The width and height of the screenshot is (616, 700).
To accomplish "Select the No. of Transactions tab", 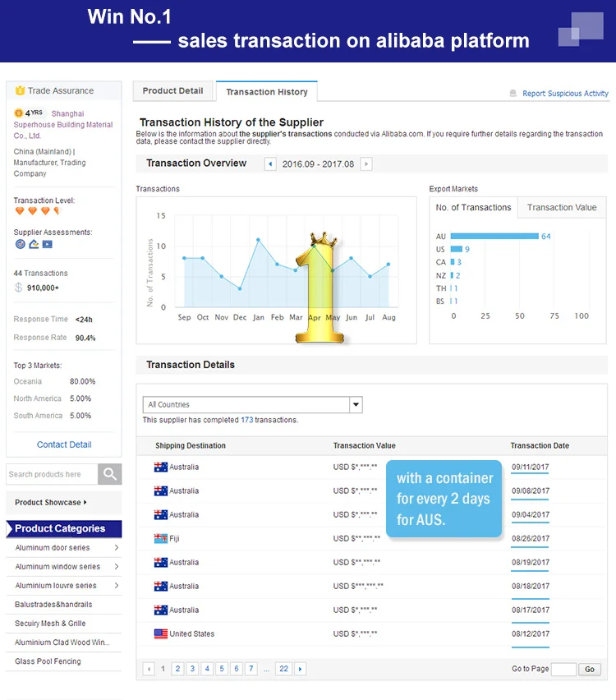I will click(473, 208).
